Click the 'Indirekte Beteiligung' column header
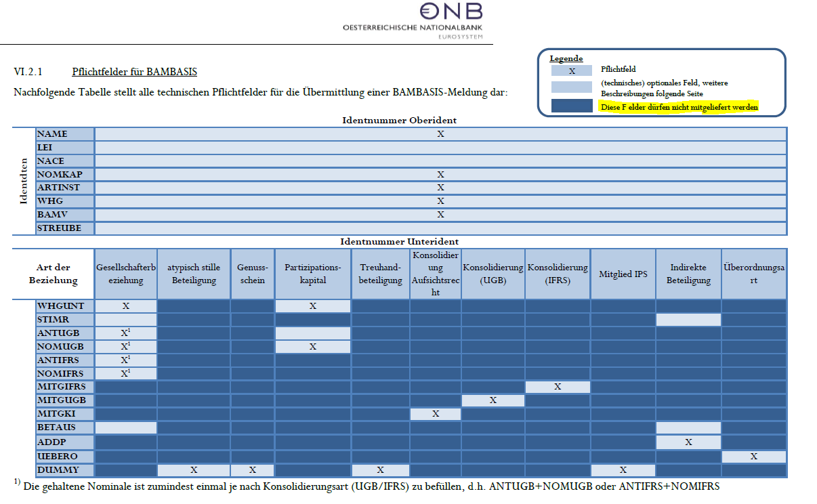 click(x=688, y=274)
